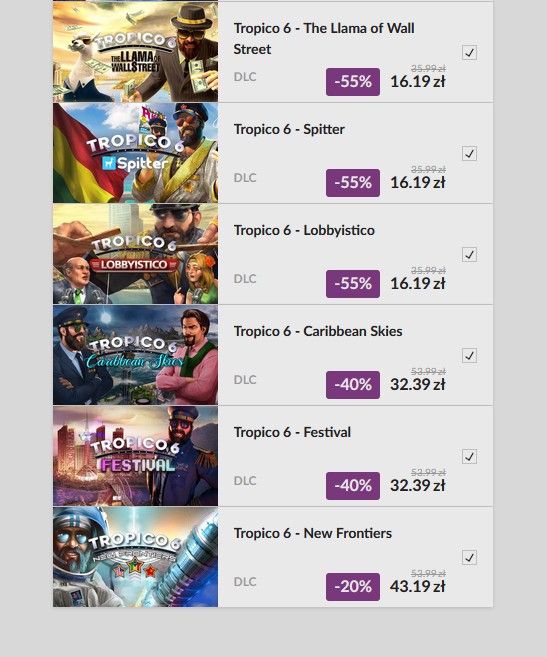Open Tropico 6 - New Frontiers title link
Screen dimensions: 547x657
(x=313, y=533)
